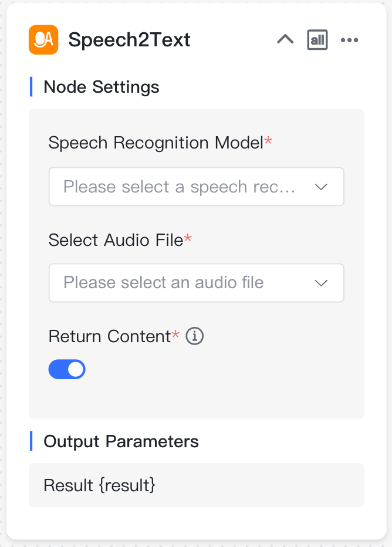
Task: Click the arrow in the speech model selector
Action: (321, 187)
